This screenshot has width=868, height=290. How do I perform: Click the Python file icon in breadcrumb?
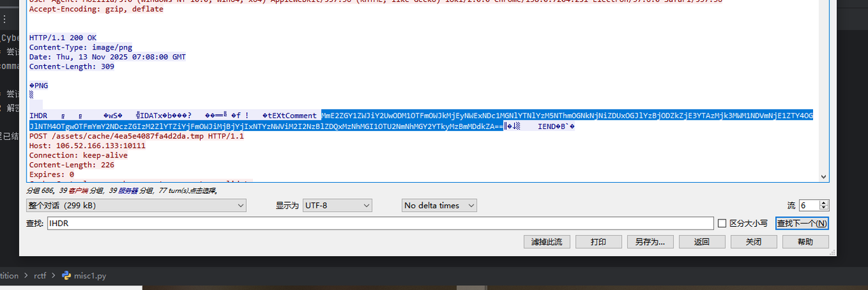pyautogui.click(x=66, y=276)
